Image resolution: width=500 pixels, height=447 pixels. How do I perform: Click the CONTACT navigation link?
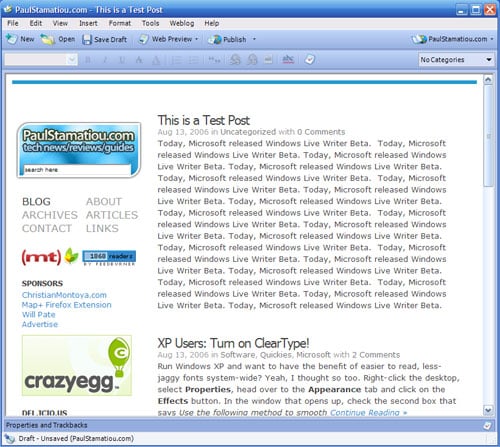tap(47, 228)
